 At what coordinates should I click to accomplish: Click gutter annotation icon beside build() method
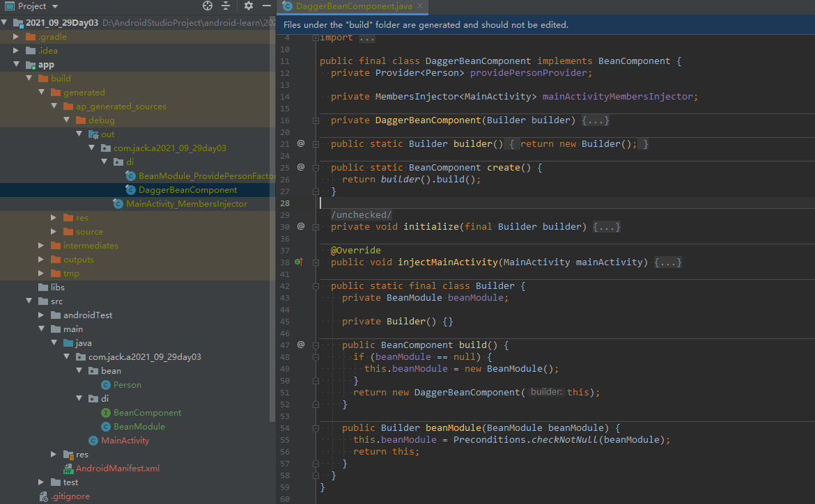pos(300,345)
